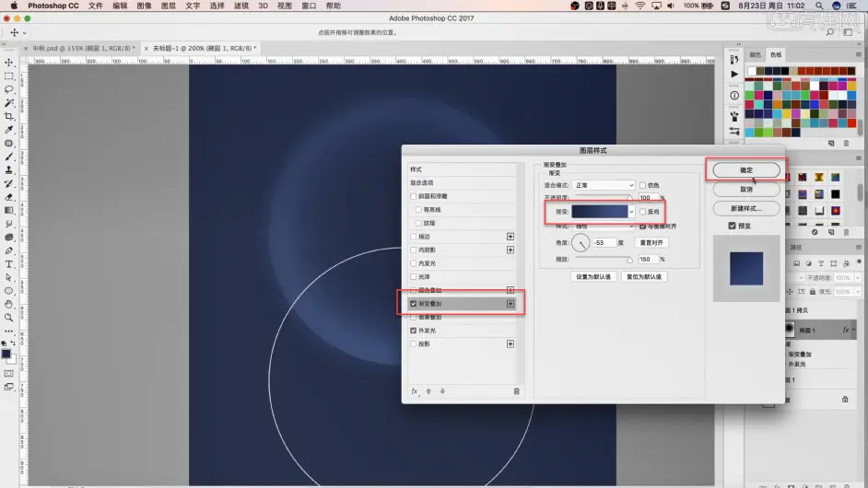This screenshot has height=488, width=868.
Task: Open the 滤镜 menu
Action: 240,6
